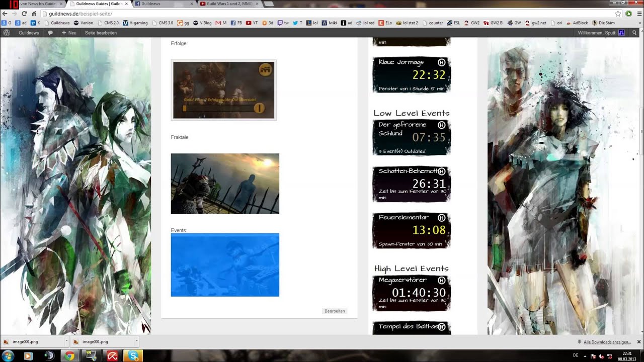
Task: Click the H icon on Feuerelementar timer
Action: [441, 218]
